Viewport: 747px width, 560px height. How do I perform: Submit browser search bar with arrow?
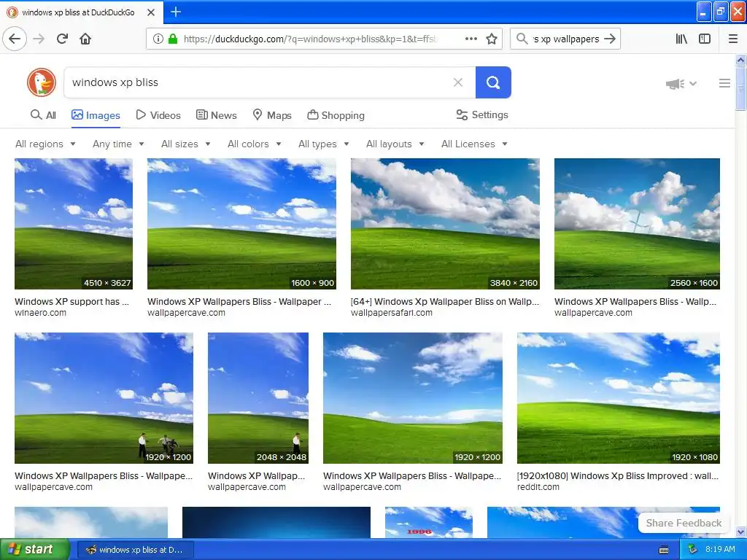point(610,39)
